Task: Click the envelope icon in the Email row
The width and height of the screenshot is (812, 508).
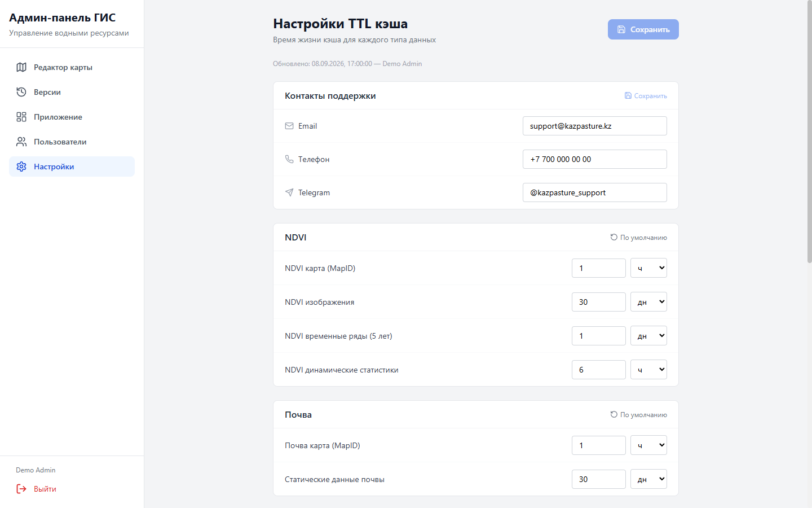Action: tap(289, 126)
